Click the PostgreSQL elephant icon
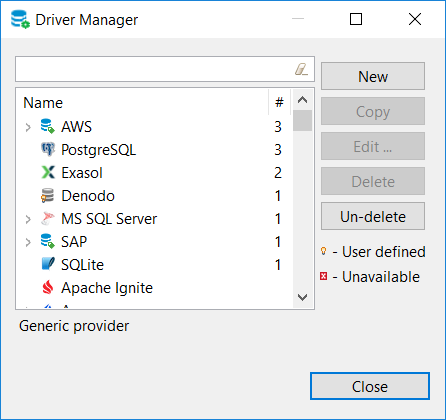The height and width of the screenshot is (420, 446). pyautogui.click(x=48, y=149)
